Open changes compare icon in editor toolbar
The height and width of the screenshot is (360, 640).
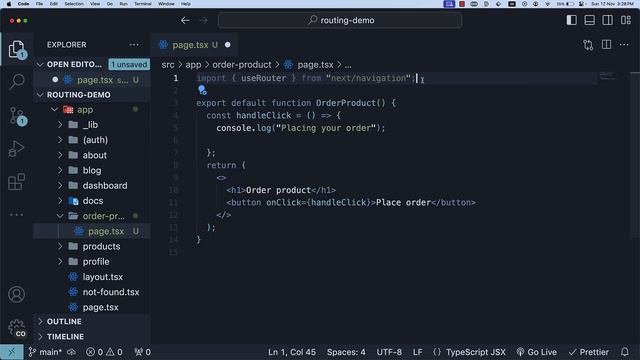pyautogui.click(x=588, y=45)
